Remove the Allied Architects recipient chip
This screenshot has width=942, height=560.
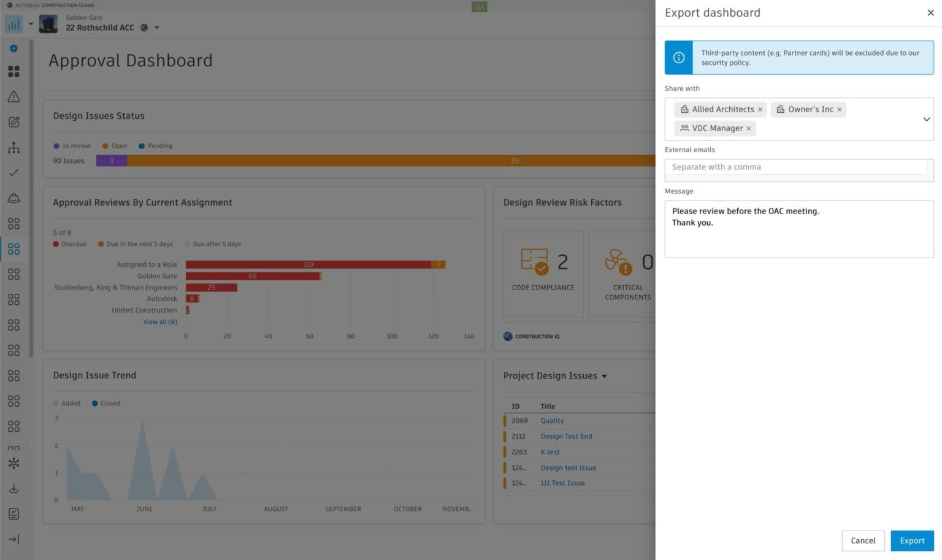point(760,109)
